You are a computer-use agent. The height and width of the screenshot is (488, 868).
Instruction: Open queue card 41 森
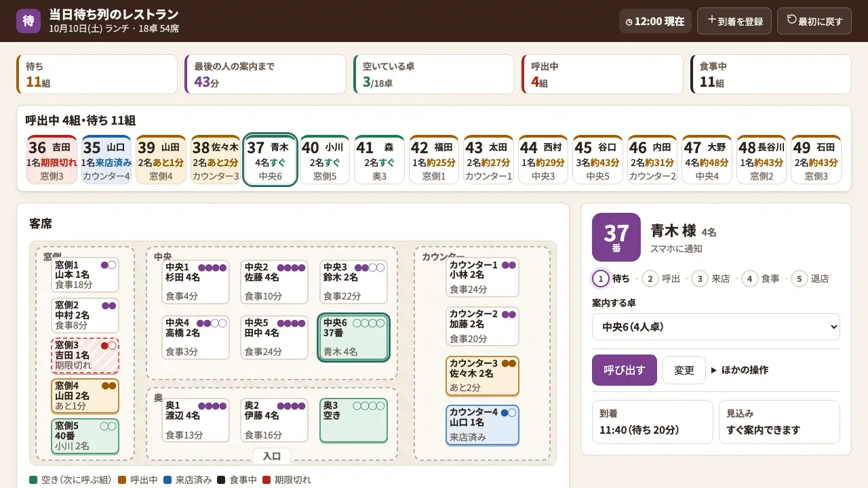coord(380,159)
